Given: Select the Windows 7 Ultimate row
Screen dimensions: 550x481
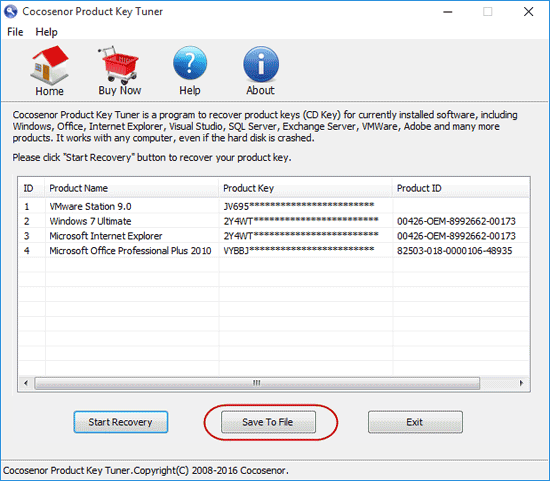Looking at the screenshot, I should pos(274,221).
